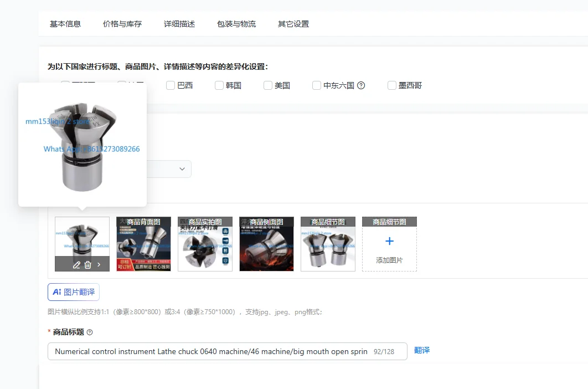Viewport: 588px width, 389px height.
Task: Check the 中东六国 checkbox
Action: pyautogui.click(x=317, y=85)
